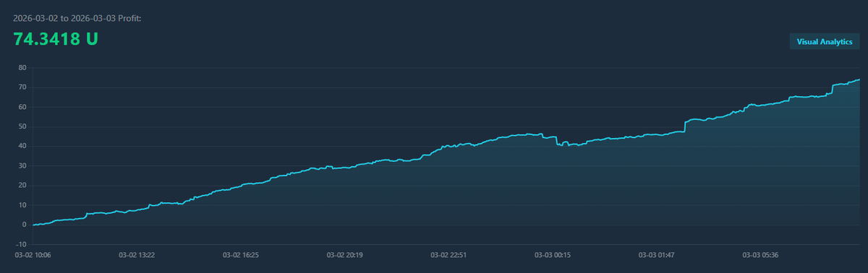Screen dimensions: 868x273
Task: Select the 40 value on the y-axis
Action: click(22, 146)
